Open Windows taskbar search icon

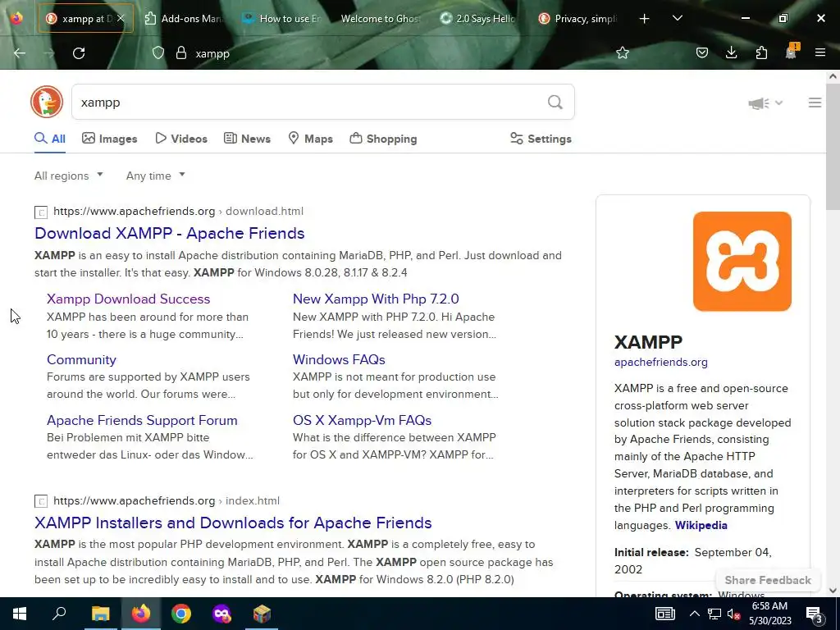point(59,614)
